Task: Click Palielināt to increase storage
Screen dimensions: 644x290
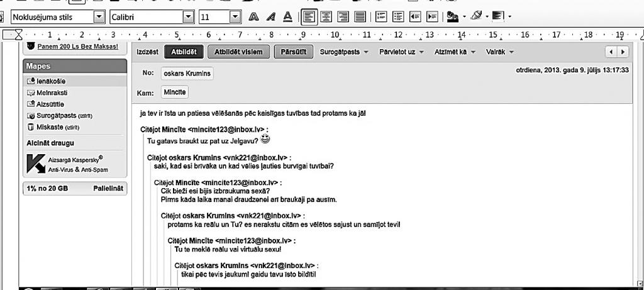Action: pyautogui.click(x=108, y=189)
